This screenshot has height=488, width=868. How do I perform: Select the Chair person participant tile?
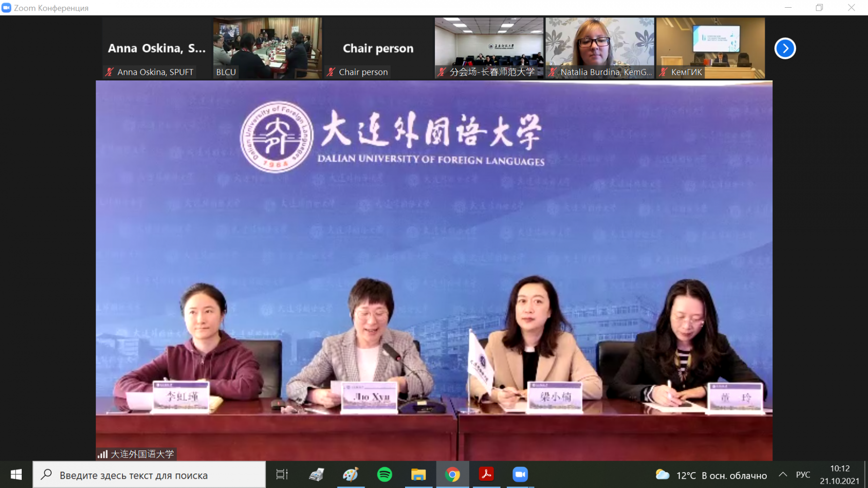point(378,48)
